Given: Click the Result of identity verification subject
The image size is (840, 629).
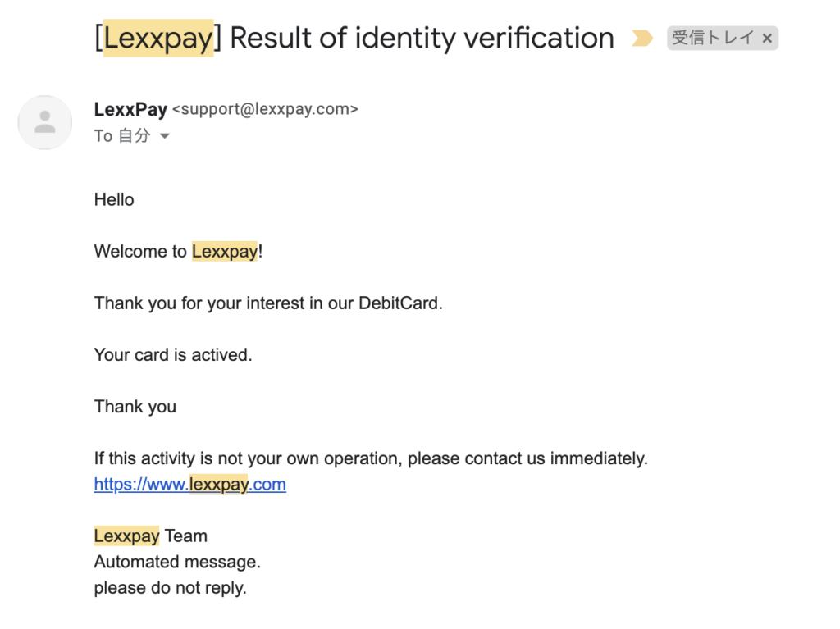Looking at the screenshot, I should (422, 38).
